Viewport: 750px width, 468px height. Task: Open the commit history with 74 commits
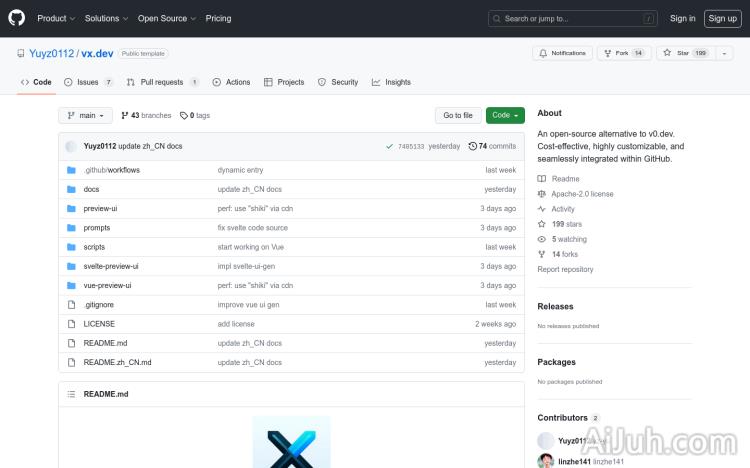pyautogui.click(x=492, y=146)
